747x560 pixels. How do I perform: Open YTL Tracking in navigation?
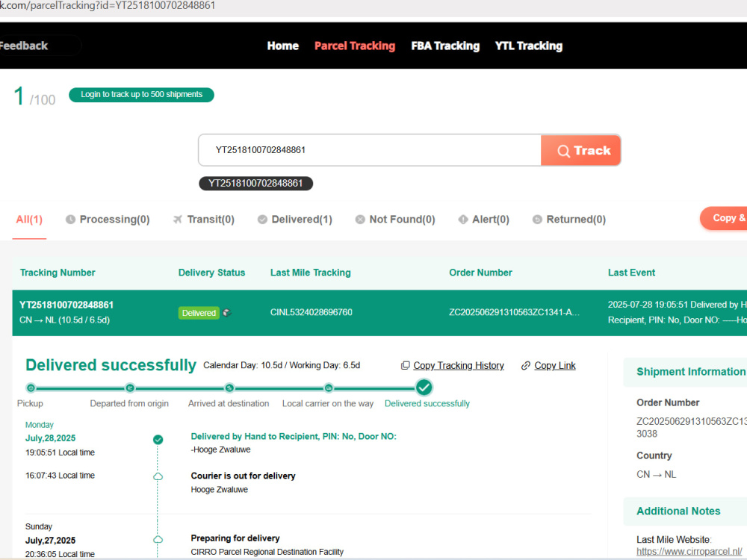pos(529,46)
